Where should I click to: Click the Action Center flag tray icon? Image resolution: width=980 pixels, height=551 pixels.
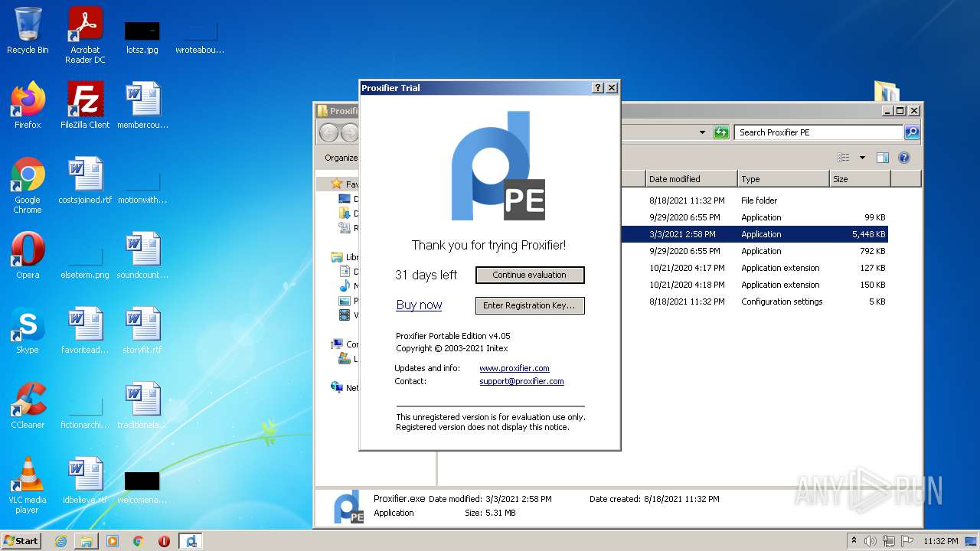pyautogui.click(x=907, y=541)
